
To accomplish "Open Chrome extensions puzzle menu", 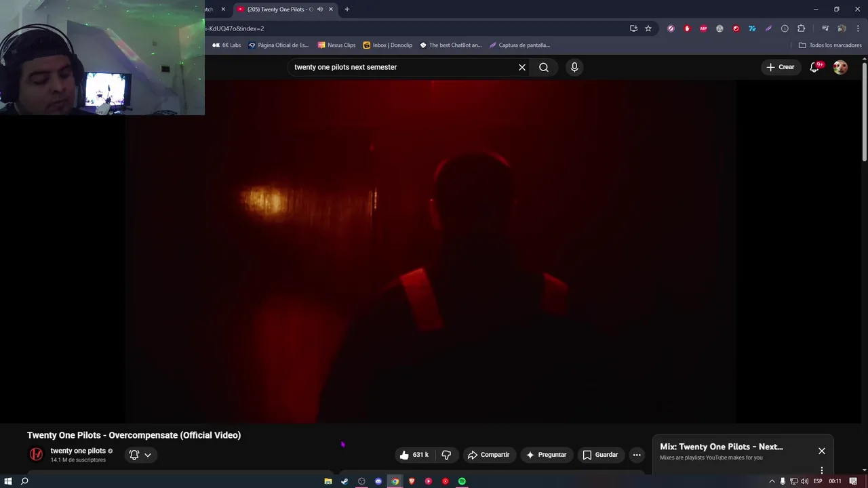I will point(801,28).
